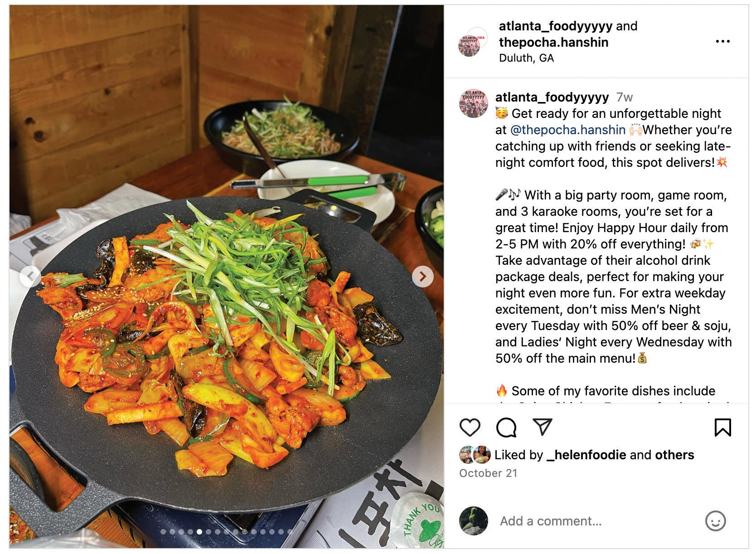Click the October 21 post date

point(488,473)
